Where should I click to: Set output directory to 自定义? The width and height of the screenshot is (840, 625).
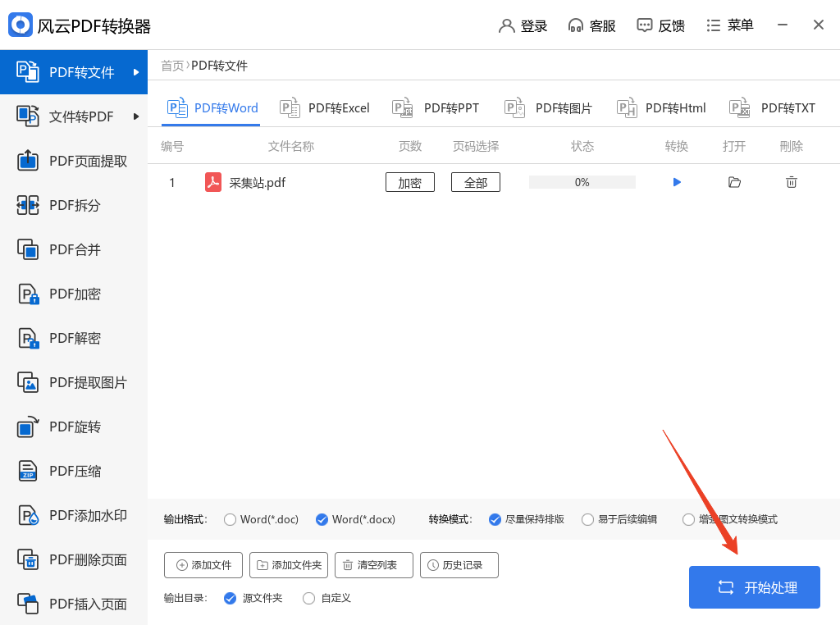point(308,598)
